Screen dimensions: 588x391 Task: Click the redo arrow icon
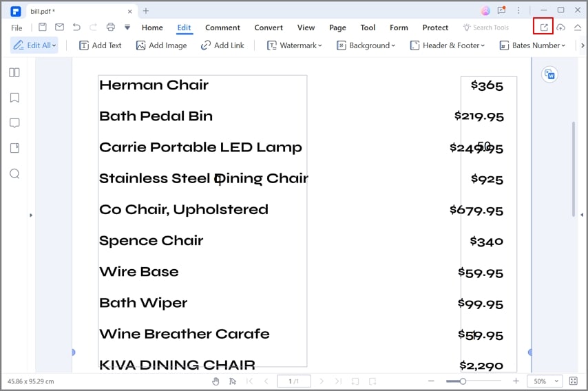tap(93, 27)
